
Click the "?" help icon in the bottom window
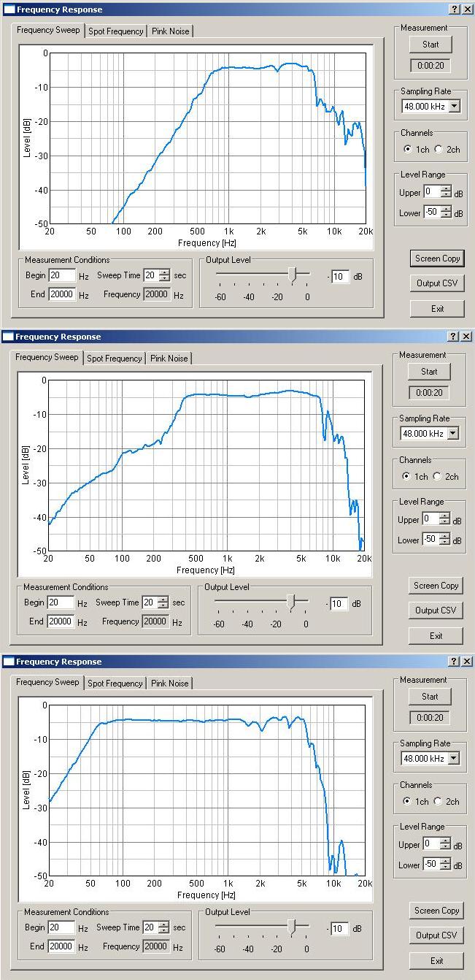[x=454, y=662]
